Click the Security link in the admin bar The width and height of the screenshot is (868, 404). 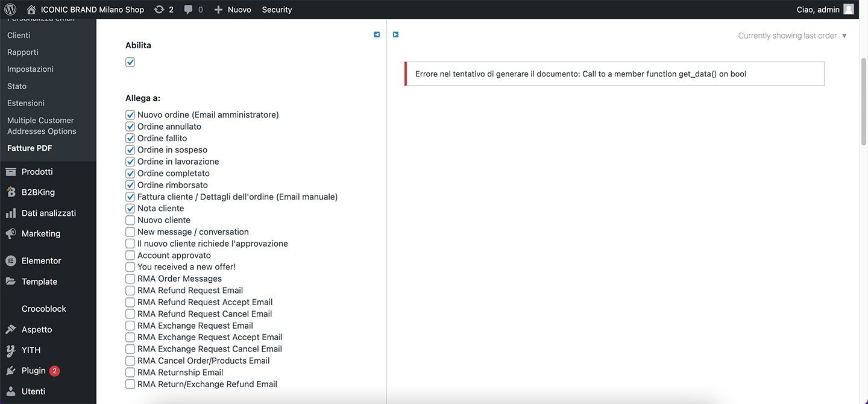[x=277, y=10]
